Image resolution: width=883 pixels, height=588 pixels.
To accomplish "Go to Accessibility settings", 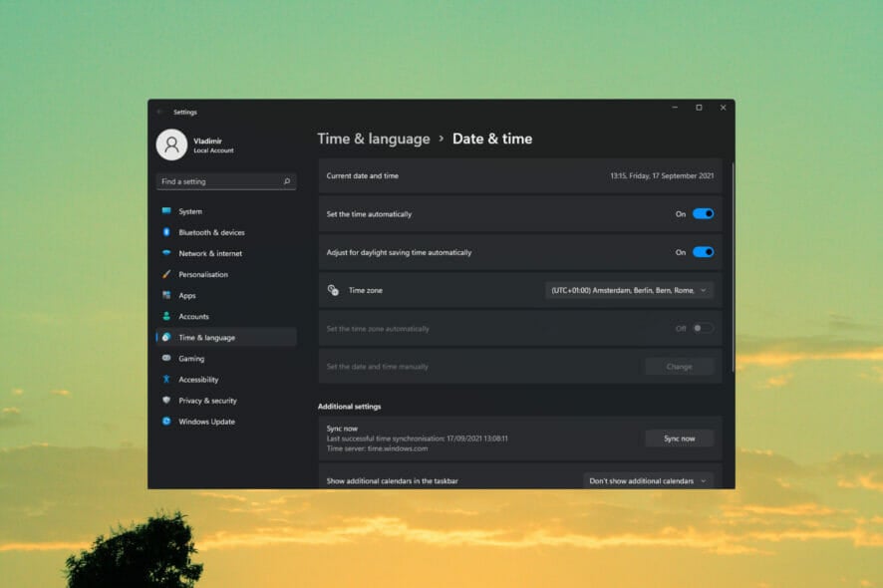I will [226, 379].
